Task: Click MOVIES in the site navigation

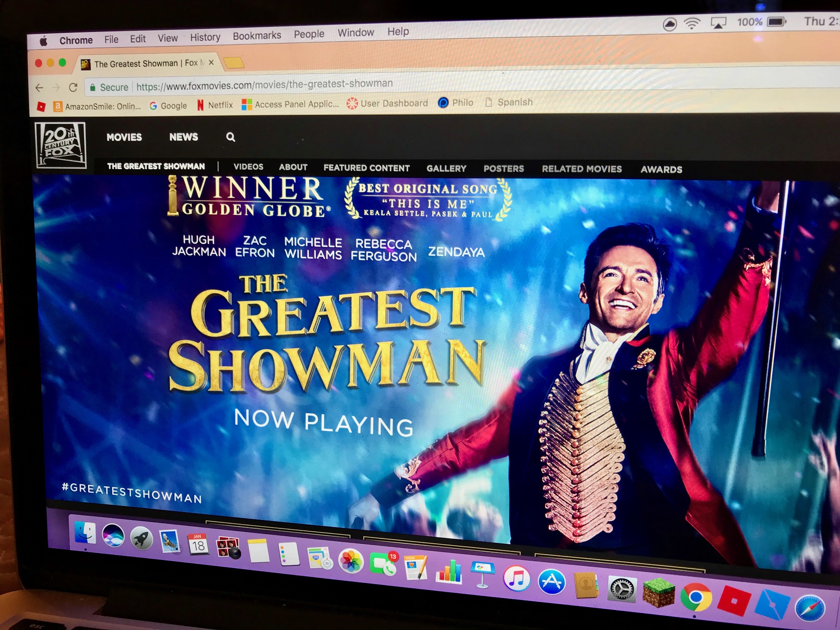Action: (124, 137)
